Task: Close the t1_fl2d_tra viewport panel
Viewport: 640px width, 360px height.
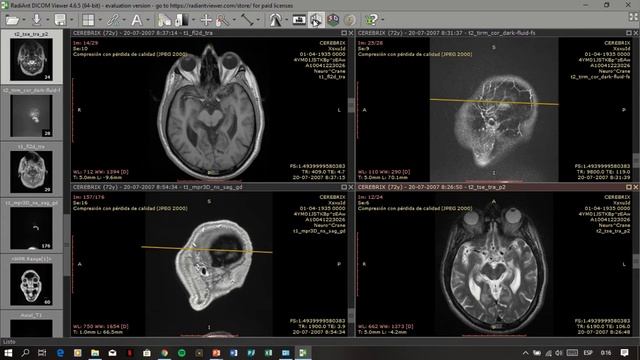Action: tap(351, 33)
